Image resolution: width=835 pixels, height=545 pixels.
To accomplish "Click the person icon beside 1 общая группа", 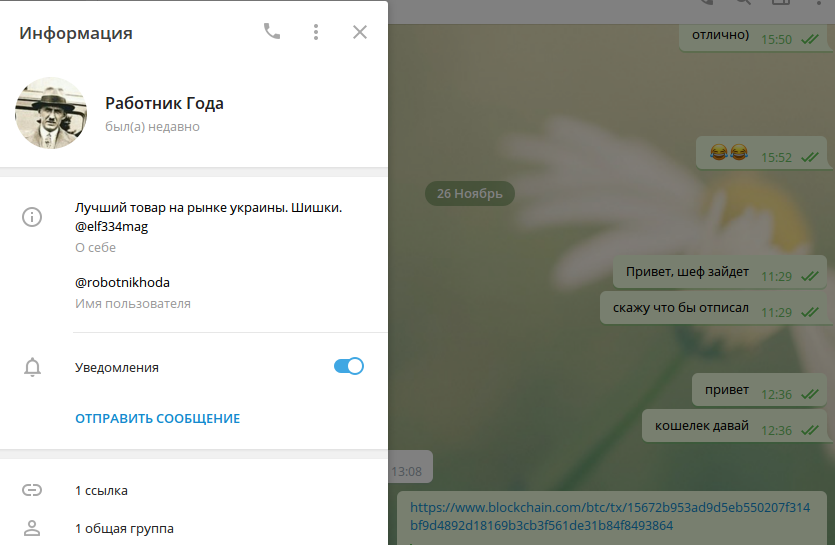I will pyautogui.click(x=32, y=528).
